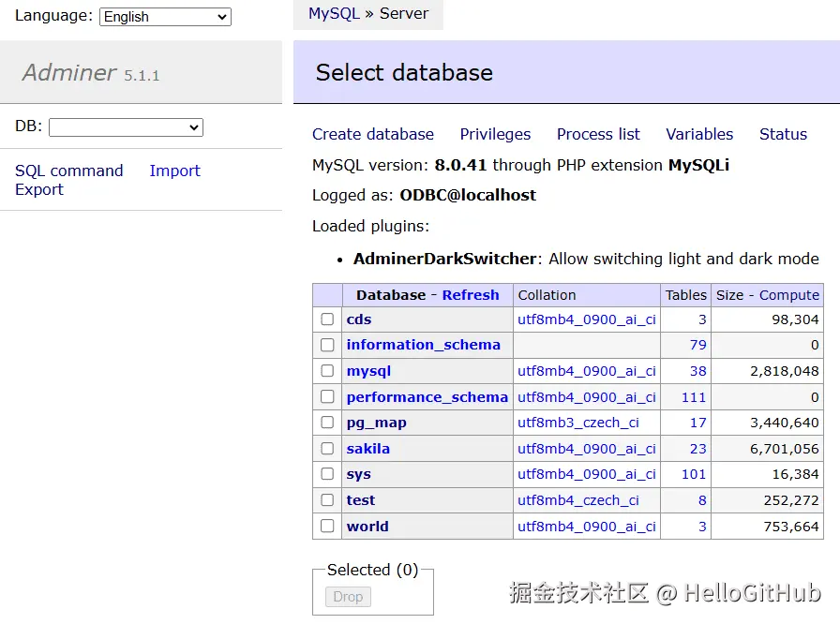Click the test collation utf8mb4_czech_ci
The width and height of the screenshot is (840, 624).
[x=578, y=499]
